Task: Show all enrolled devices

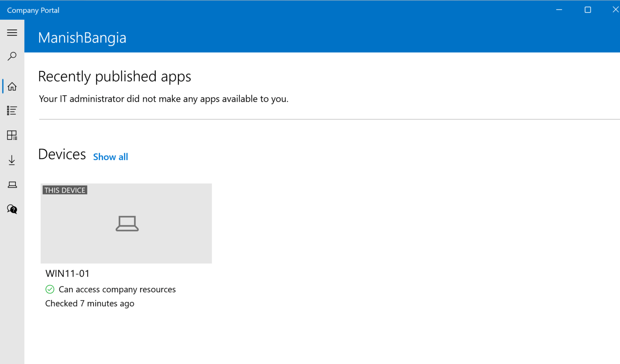Action: (110, 157)
